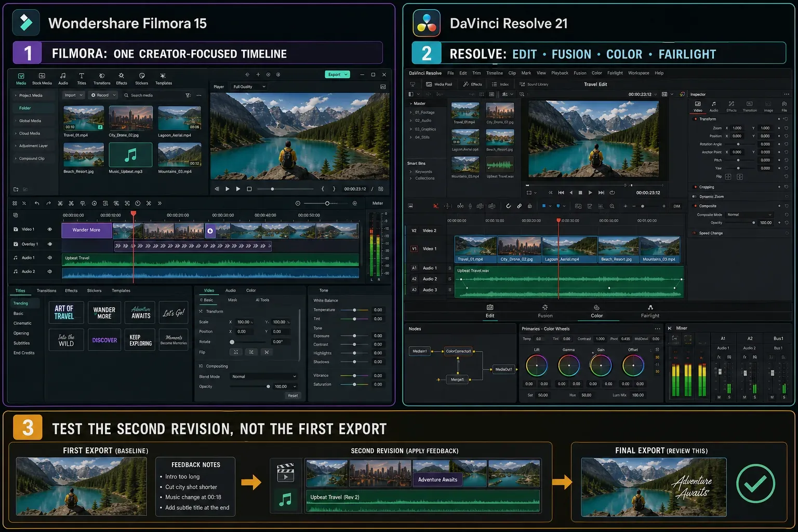Select the Music_Upbeat.mp3 thumbnail in Filmora

(x=130, y=155)
